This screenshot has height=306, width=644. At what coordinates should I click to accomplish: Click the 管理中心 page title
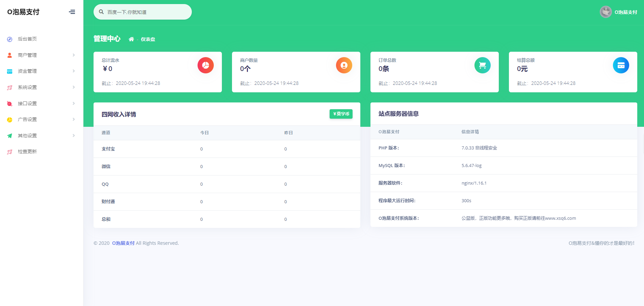coord(107,39)
